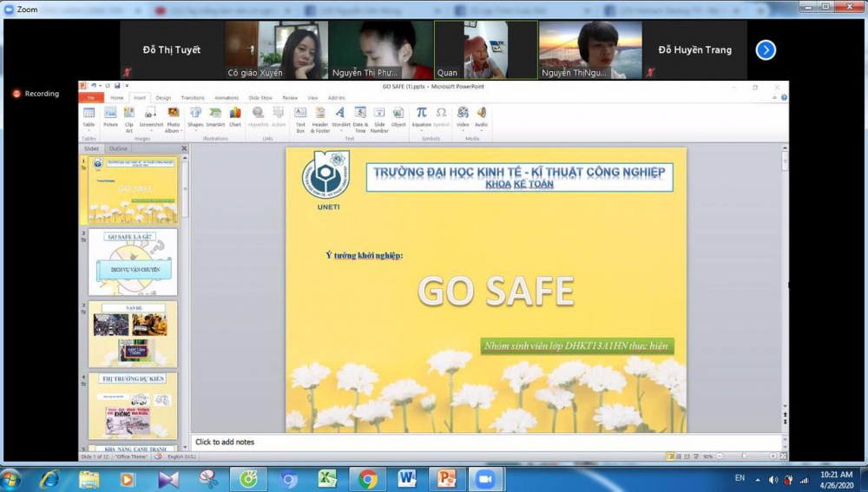The height and width of the screenshot is (492, 868).
Task: Open Word from the taskbar
Action: point(407,479)
